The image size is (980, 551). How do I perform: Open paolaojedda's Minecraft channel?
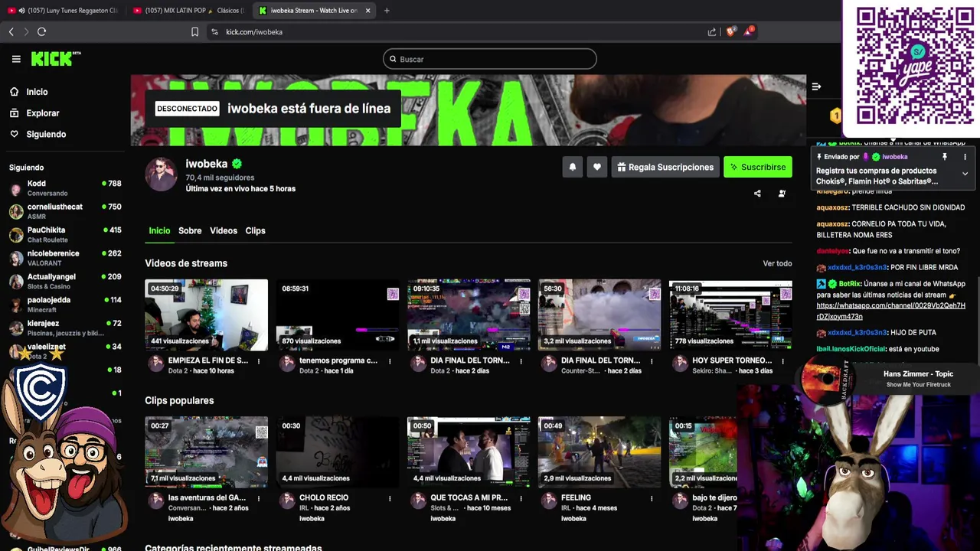point(65,305)
